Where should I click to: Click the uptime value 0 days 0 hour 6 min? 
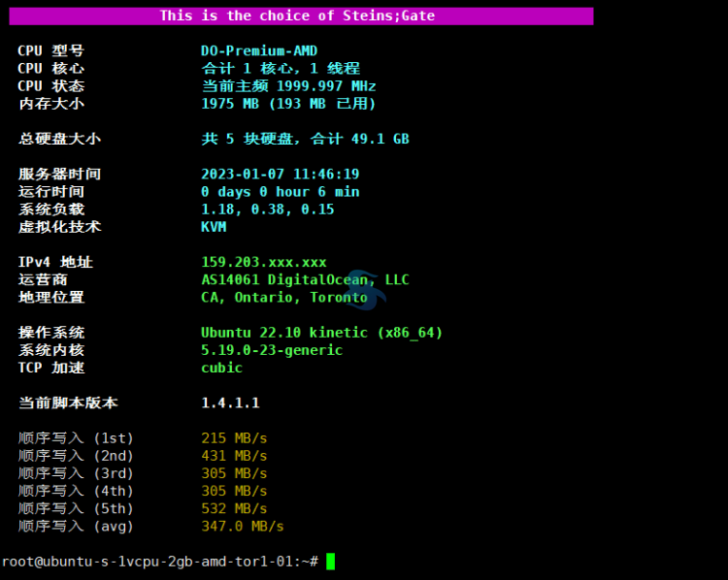[x=280, y=192]
